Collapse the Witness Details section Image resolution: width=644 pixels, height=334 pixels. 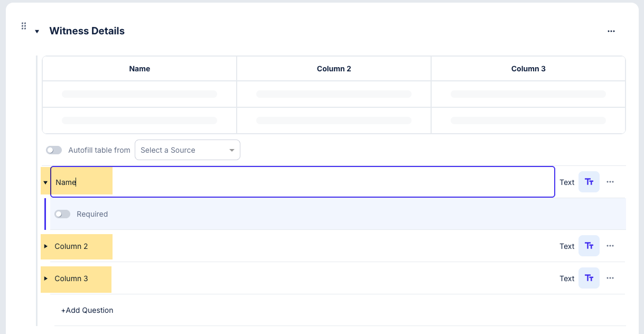point(37,32)
